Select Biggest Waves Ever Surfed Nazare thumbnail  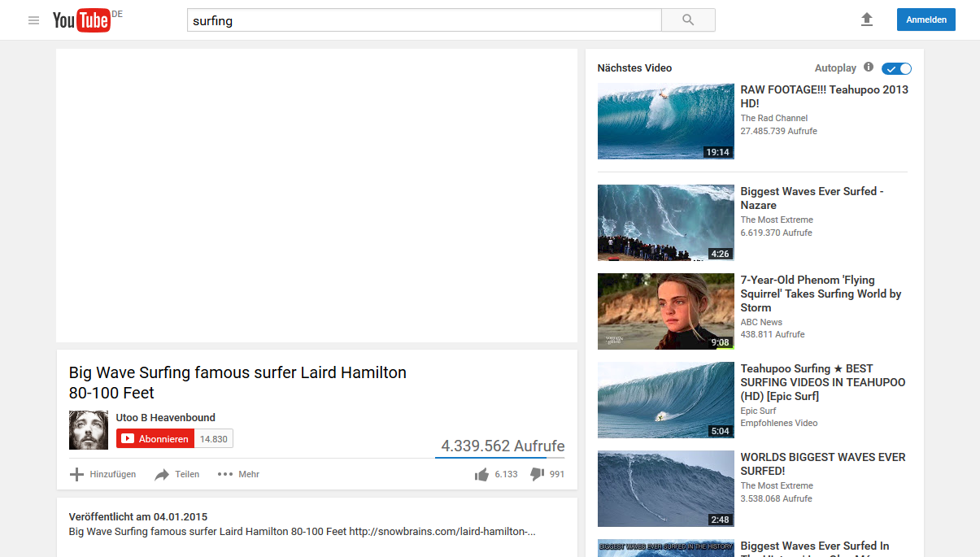pos(665,222)
